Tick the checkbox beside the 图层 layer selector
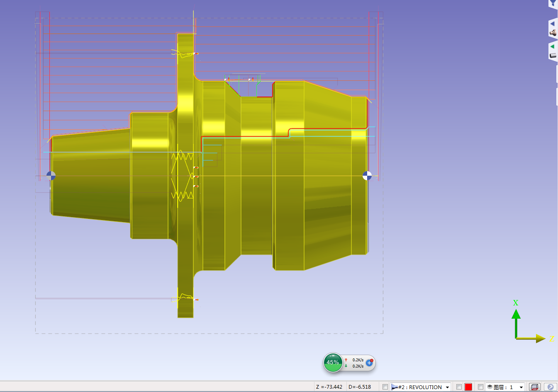This screenshot has height=392, width=558. [480, 387]
